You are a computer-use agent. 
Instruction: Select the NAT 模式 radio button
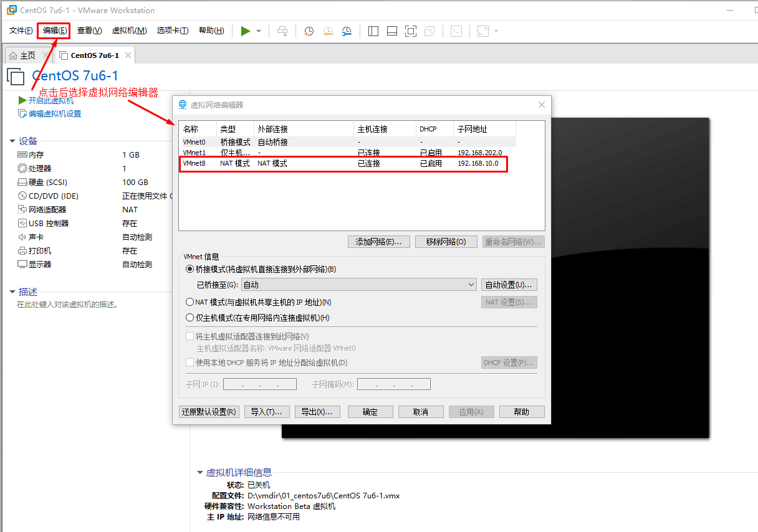190,302
